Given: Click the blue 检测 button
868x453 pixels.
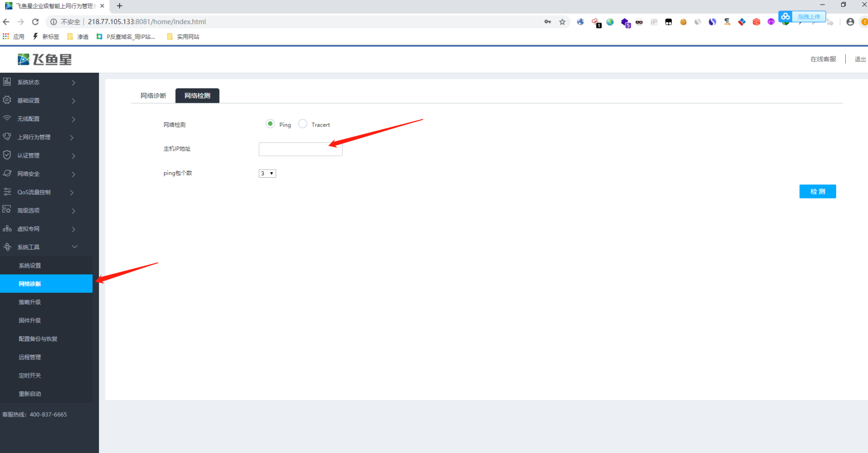Looking at the screenshot, I should coord(818,191).
